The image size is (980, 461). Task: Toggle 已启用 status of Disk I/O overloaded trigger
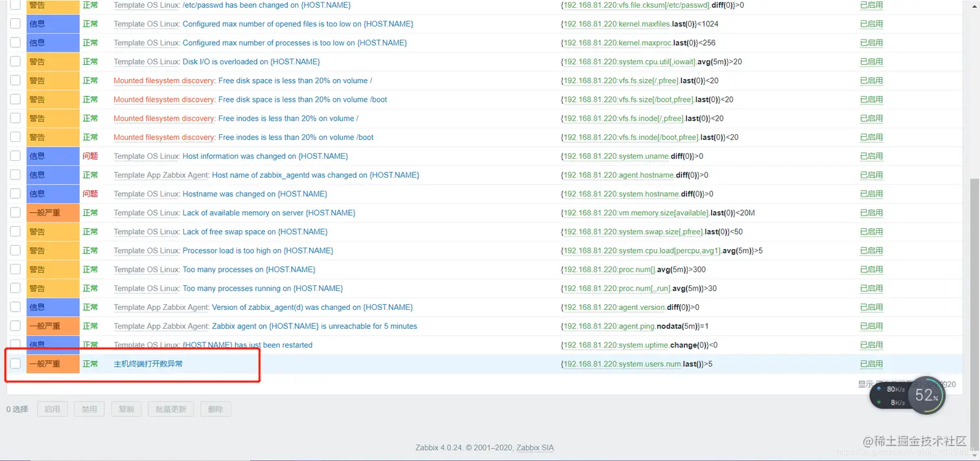(x=871, y=62)
